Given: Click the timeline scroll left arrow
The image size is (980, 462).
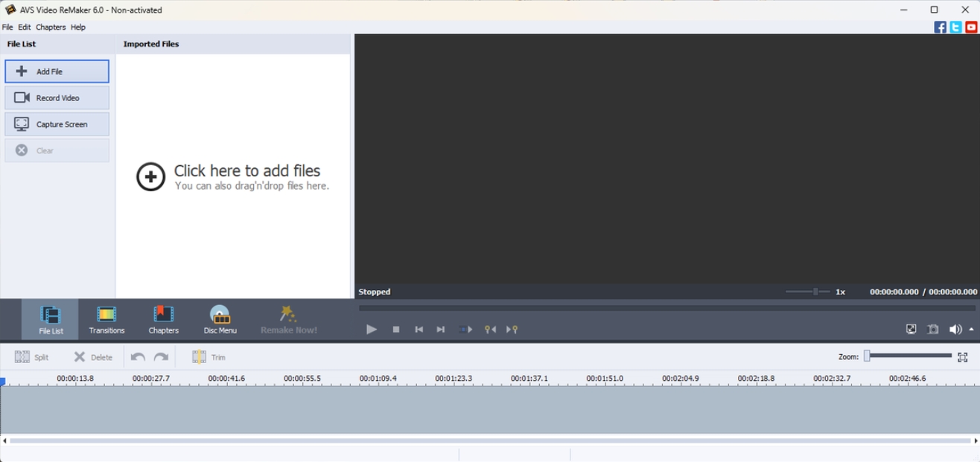Looking at the screenshot, I should coord(4,440).
